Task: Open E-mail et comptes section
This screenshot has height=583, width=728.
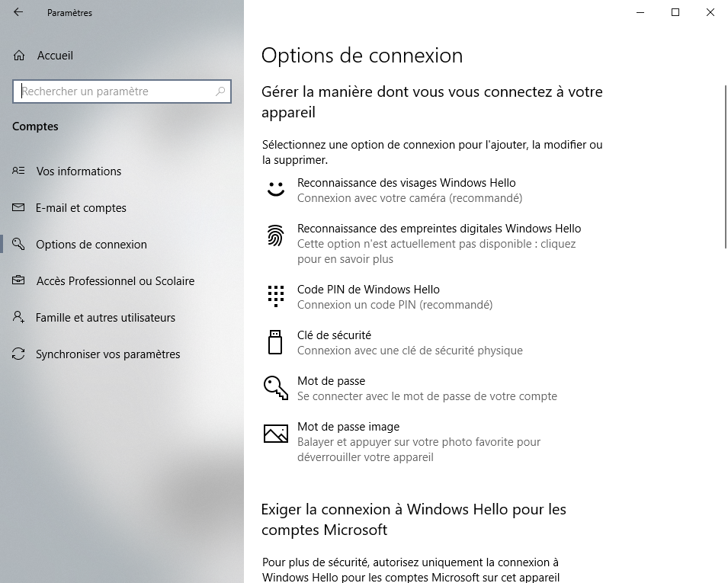Action: coord(122,208)
